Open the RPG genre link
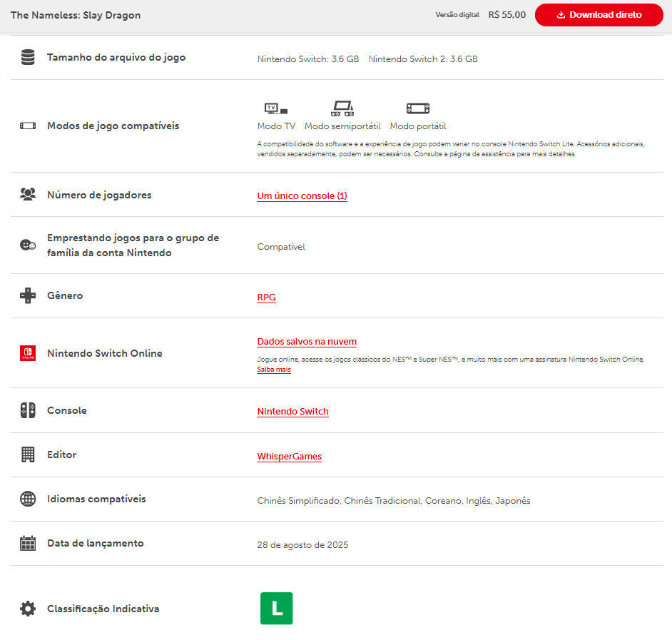 tap(266, 298)
